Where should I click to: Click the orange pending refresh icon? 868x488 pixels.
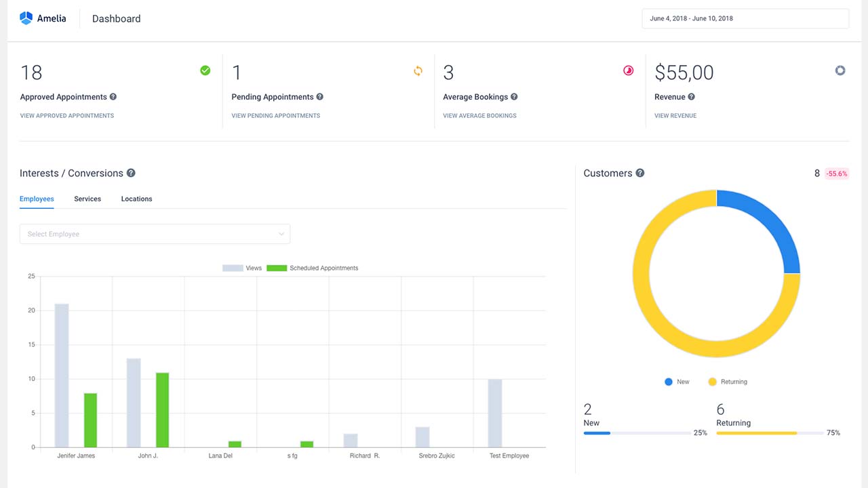[x=418, y=70]
